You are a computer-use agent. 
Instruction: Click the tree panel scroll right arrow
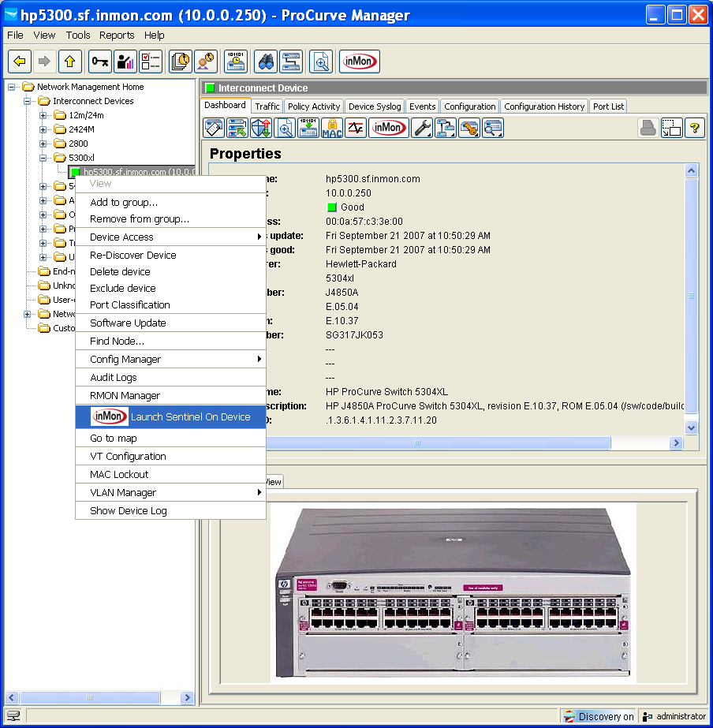(x=187, y=697)
